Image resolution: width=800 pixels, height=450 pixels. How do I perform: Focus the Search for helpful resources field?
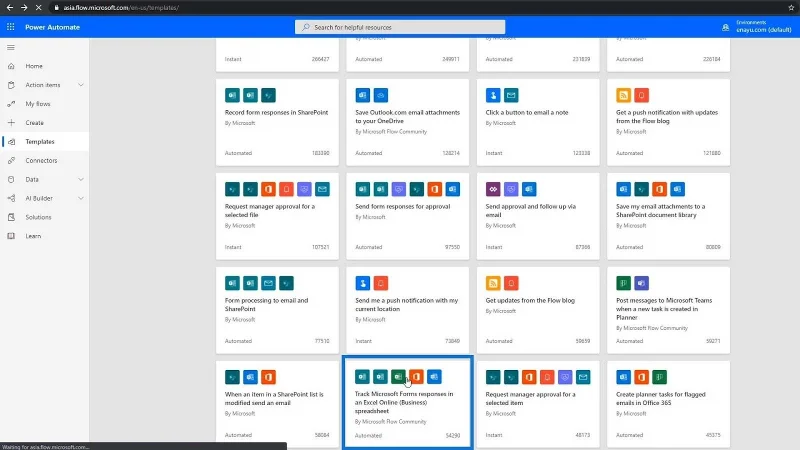[400, 27]
